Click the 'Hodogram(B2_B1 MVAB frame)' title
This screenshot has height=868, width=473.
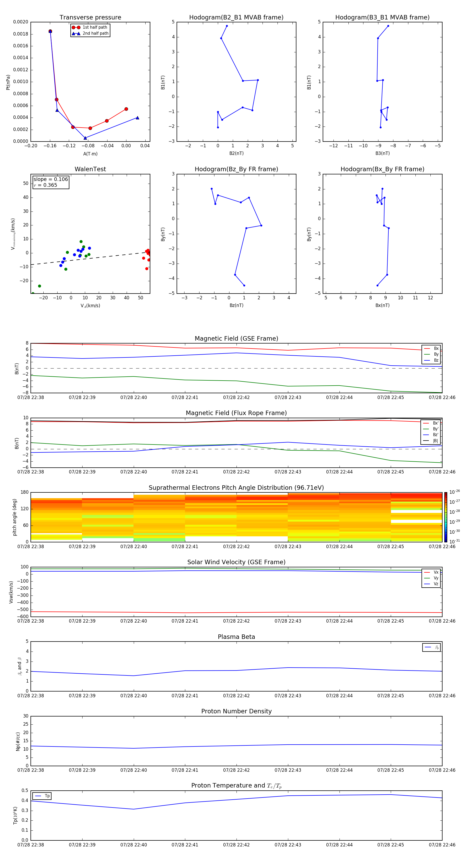click(236, 17)
